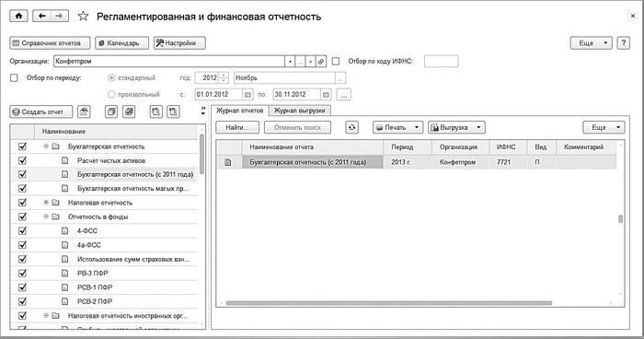Switch to the Журнал отчетов tab
The height and width of the screenshot is (339, 644).
[x=240, y=111]
